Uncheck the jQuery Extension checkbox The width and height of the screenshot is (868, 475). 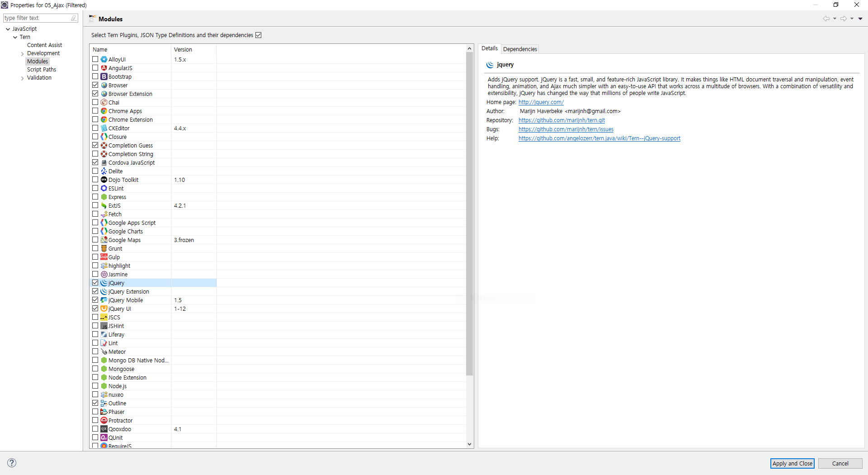pyautogui.click(x=95, y=291)
